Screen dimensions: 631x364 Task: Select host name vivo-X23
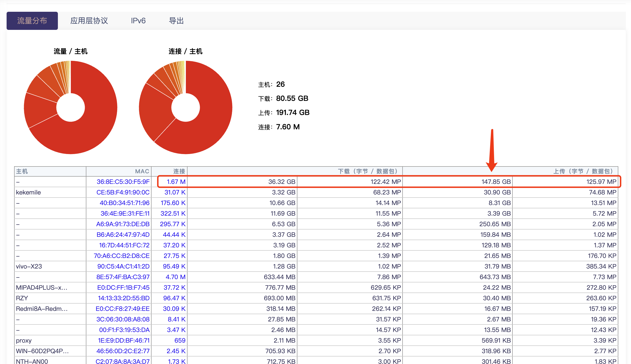(29, 266)
